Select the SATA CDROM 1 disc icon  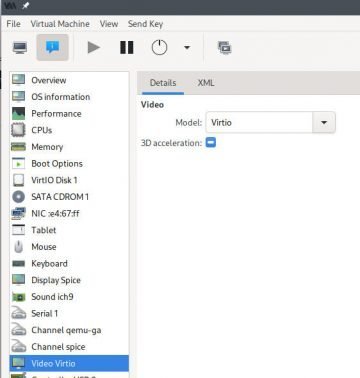19,197
